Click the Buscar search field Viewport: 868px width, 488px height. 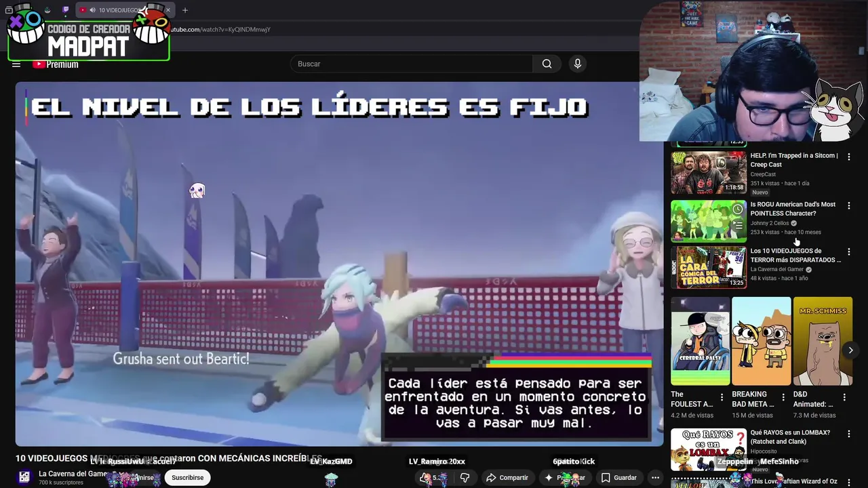[412, 64]
